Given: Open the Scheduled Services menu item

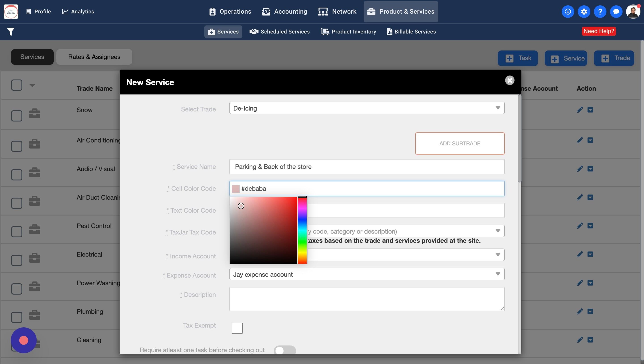Looking at the screenshot, I should click(x=280, y=32).
